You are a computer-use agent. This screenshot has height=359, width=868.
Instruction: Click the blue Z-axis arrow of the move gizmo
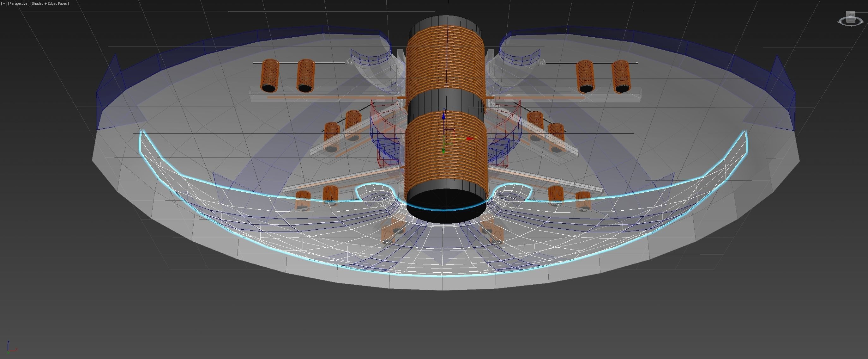[443, 116]
